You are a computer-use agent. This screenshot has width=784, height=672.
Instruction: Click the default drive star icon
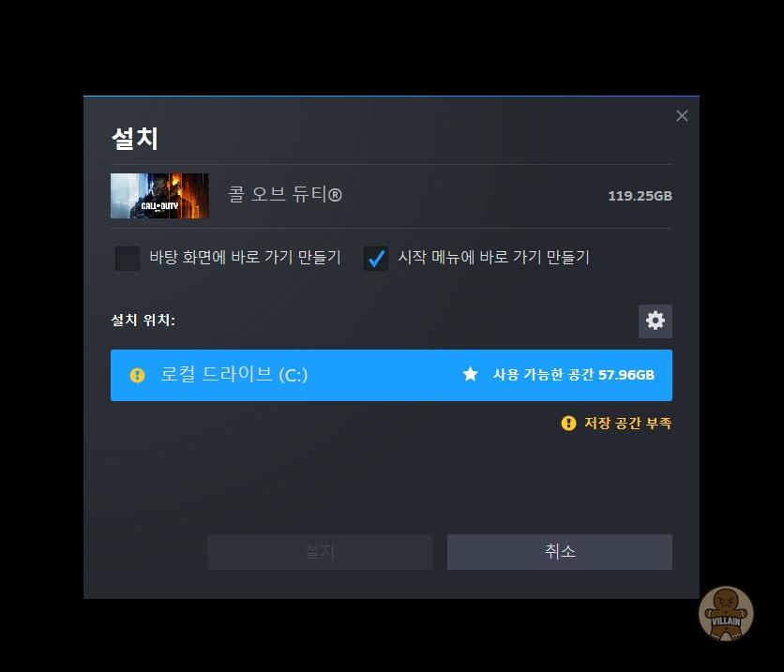click(x=470, y=374)
